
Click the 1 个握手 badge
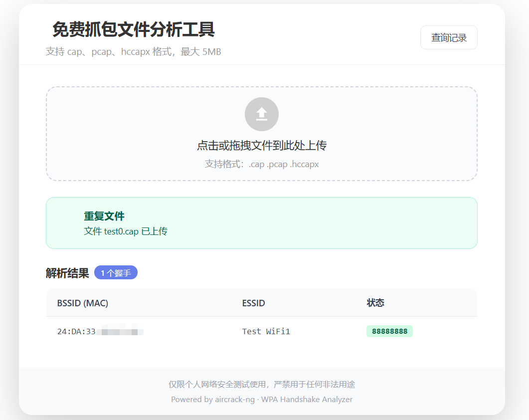[x=116, y=272]
